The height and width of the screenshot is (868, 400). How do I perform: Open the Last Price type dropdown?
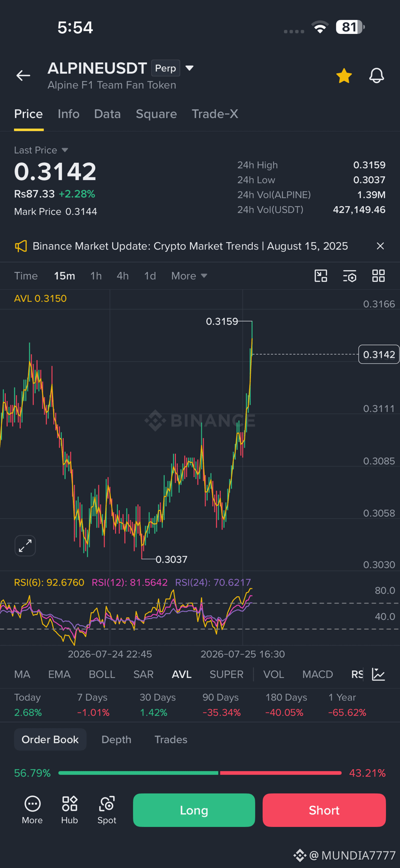[x=65, y=150]
